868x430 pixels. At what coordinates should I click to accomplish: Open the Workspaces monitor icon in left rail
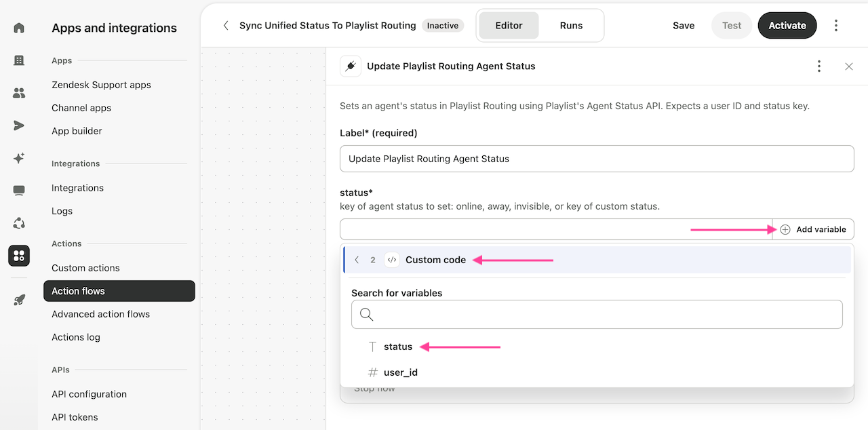[19, 191]
